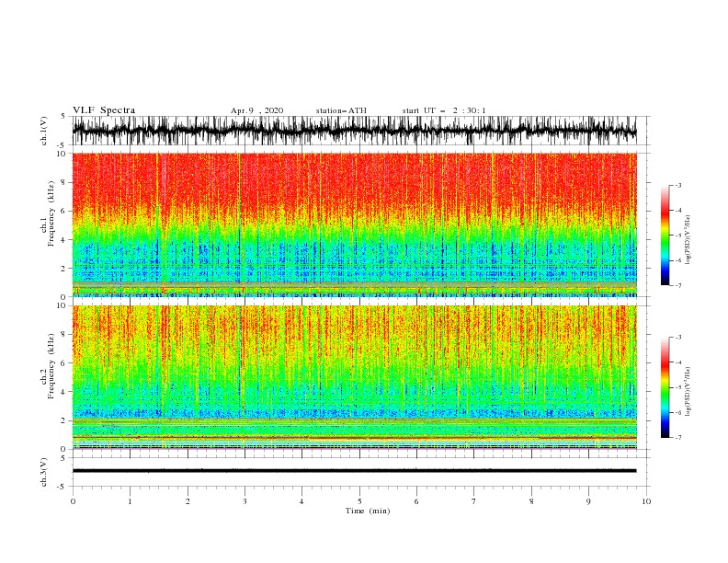Click the "-7" label on upper color bar
The width and height of the screenshot is (728, 563).
coord(678,285)
